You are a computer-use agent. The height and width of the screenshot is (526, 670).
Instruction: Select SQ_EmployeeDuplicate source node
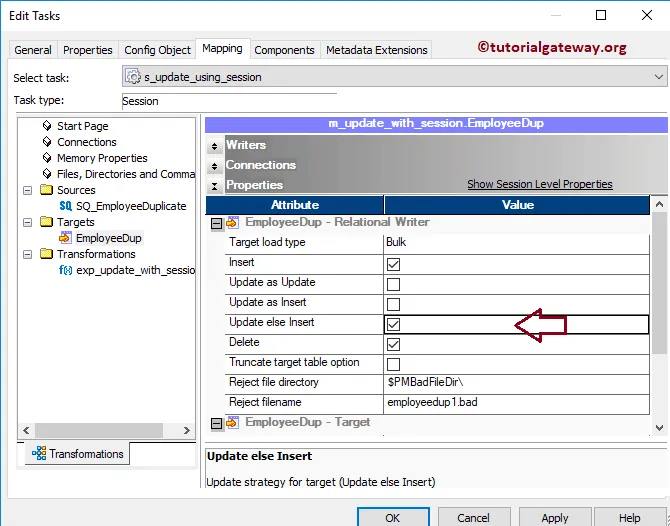(131, 206)
